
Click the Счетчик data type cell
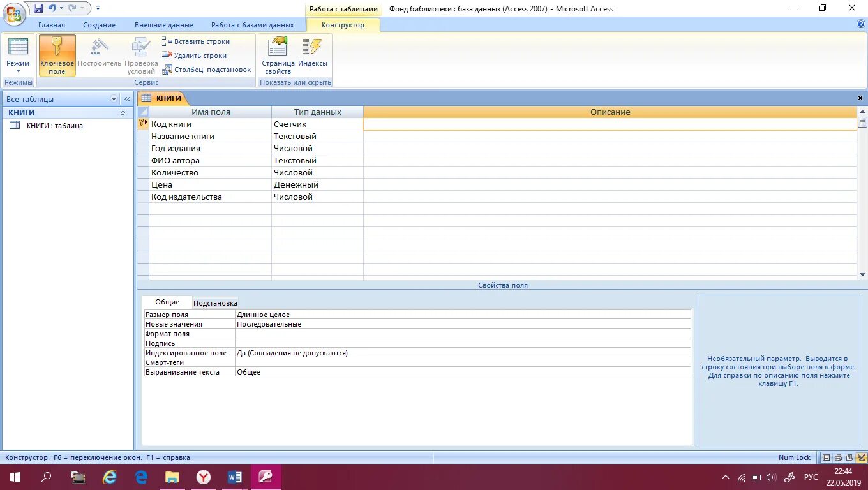coord(318,124)
